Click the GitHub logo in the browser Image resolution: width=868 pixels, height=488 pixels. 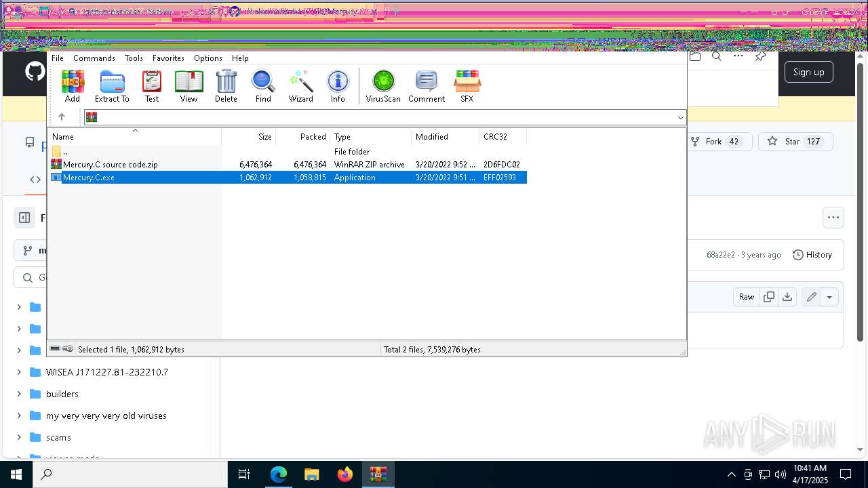(x=34, y=72)
